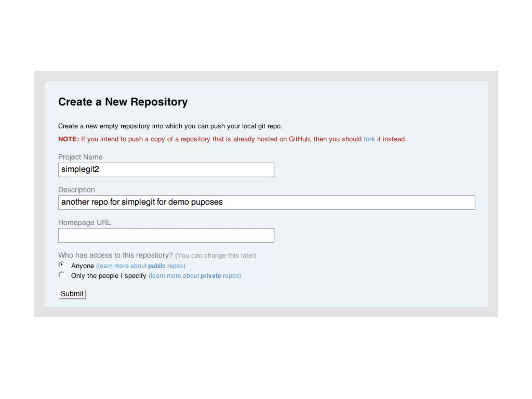Image resolution: width=532 pixels, height=399 pixels.
Task: Select the Anyone access radio button
Action: (x=62, y=265)
